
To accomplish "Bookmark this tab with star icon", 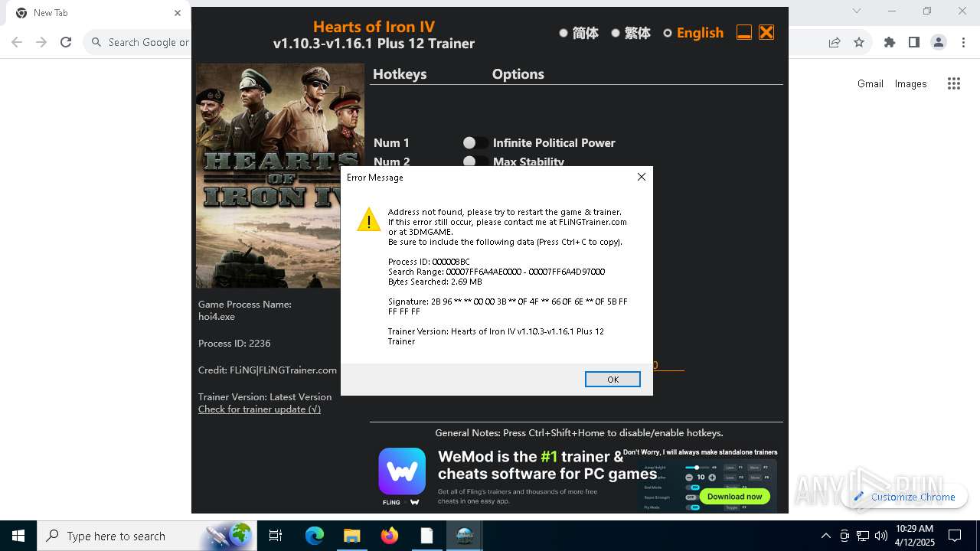I will tap(859, 43).
